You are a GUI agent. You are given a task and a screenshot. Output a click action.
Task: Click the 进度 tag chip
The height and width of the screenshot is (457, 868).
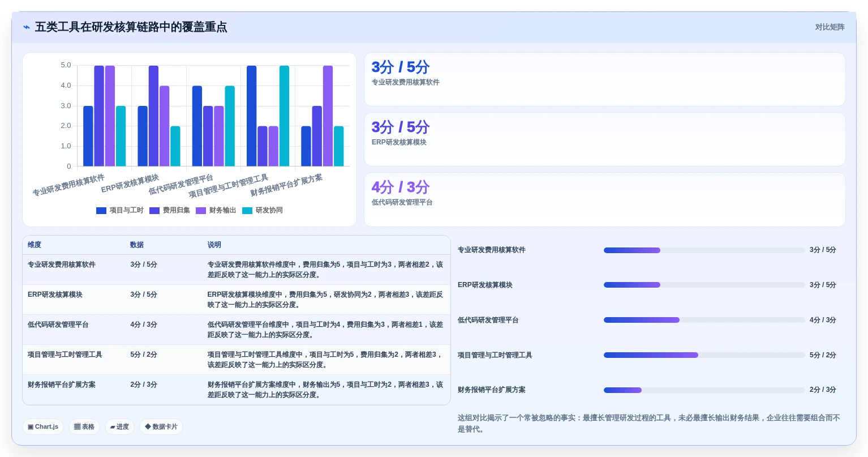pyautogui.click(x=119, y=427)
